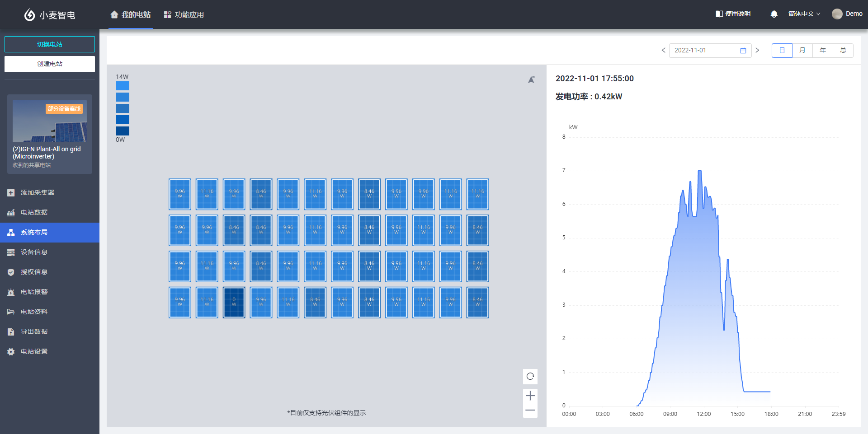Open 设备信息 in sidebar menu
The width and height of the screenshot is (868, 434).
(x=34, y=252)
